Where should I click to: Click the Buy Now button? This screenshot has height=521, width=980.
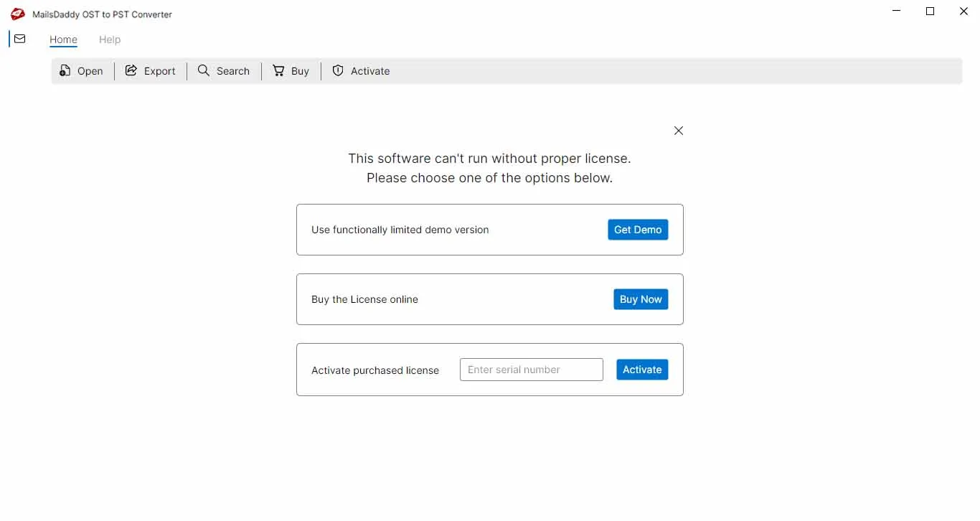coord(641,299)
